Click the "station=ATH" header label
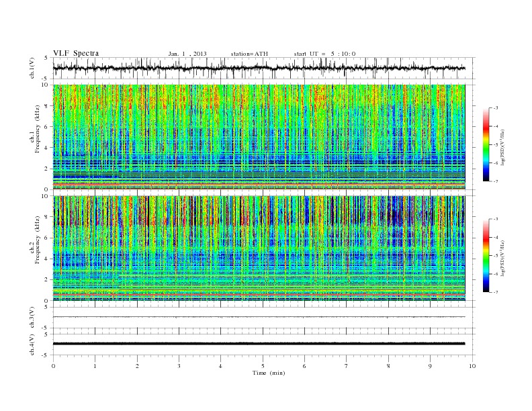Screen dimensions: 532x411 249,54
